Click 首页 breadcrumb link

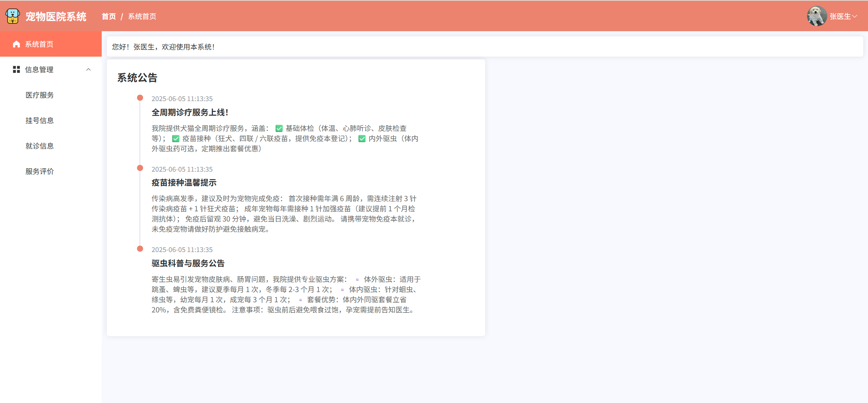point(109,16)
